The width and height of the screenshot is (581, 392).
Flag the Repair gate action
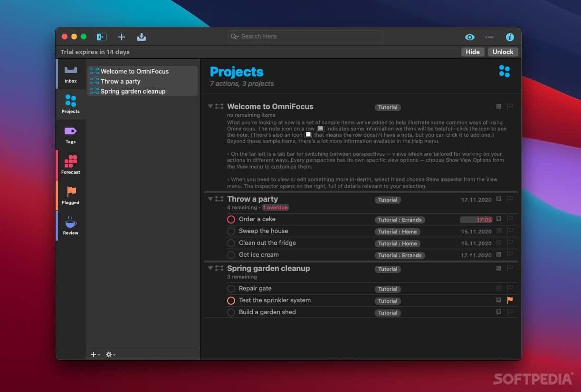510,288
